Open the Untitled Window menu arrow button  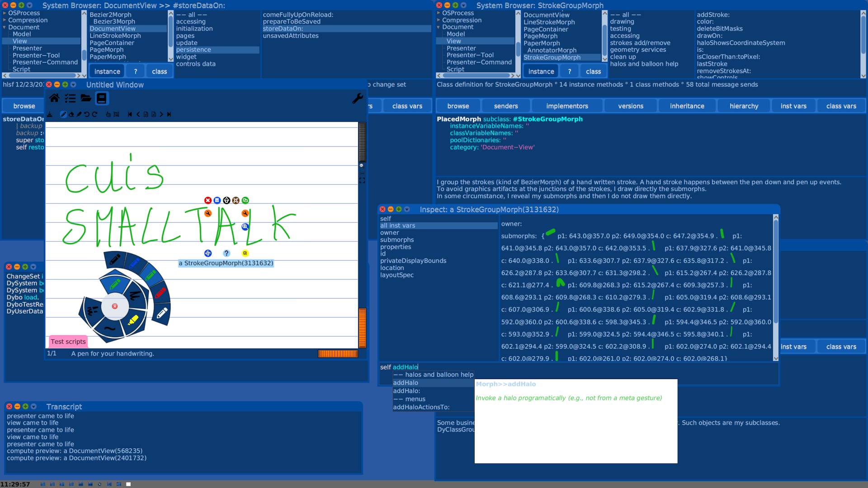pos(73,84)
